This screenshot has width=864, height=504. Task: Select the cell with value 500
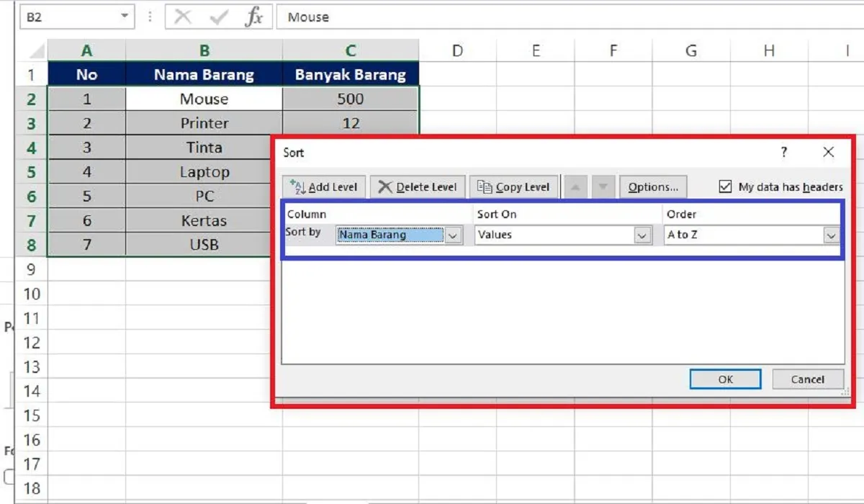pyautogui.click(x=351, y=99)
